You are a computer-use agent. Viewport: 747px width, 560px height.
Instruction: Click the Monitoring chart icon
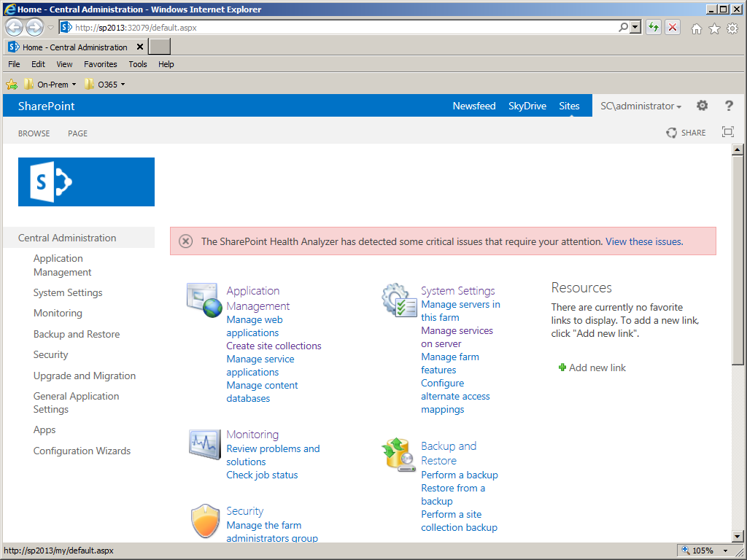pyautogui.click(x=205, y=444)
